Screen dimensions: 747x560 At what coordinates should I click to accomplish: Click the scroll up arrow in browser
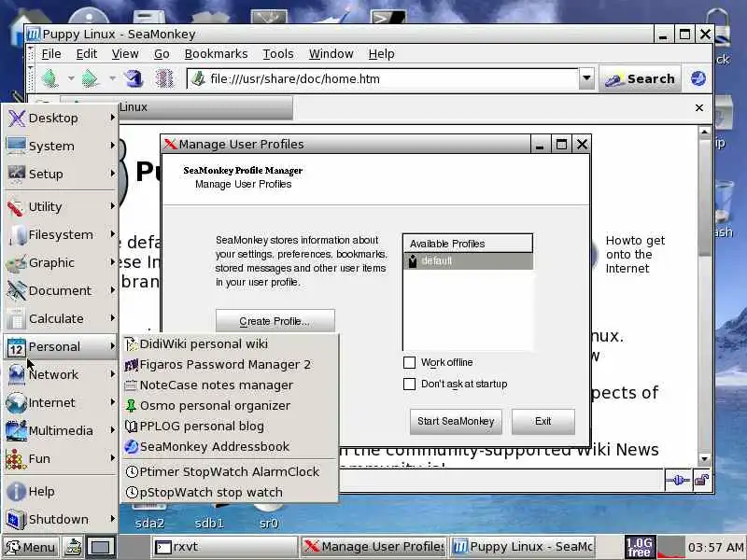705,132
